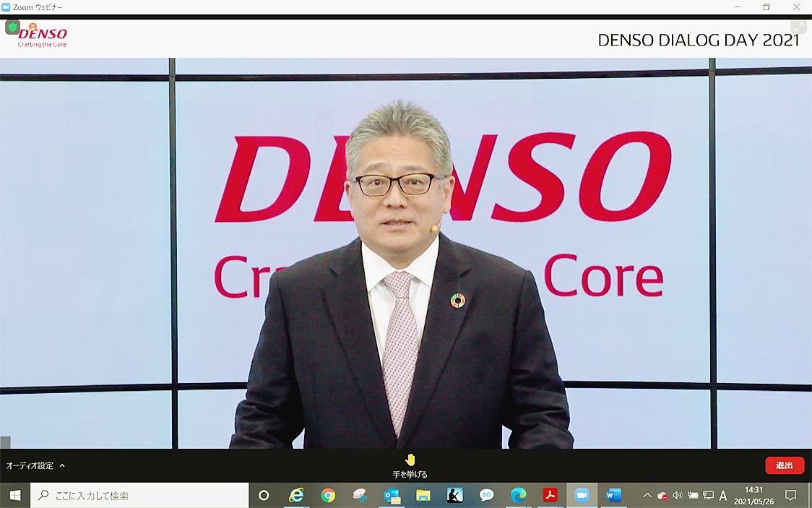Open the clock showing 14:31 2021/05/26
Viewport: 812px width, 508px height.
[753, 495]
